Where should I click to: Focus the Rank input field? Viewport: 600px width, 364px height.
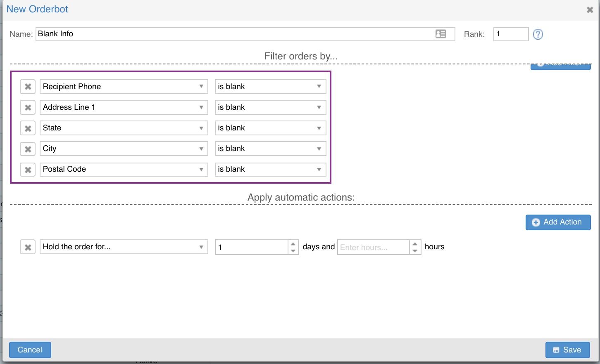511,34
